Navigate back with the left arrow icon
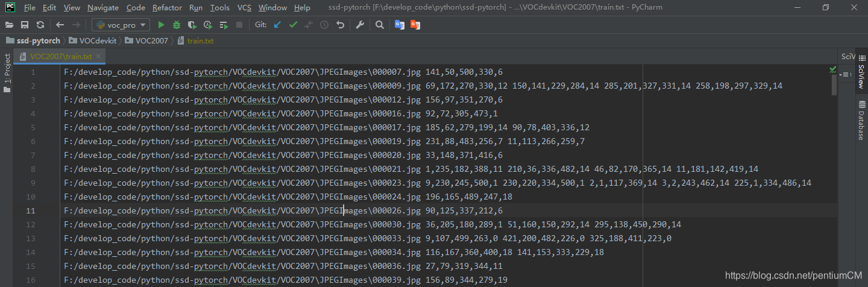Screen dimensions: 868x287 coord(60,25)
